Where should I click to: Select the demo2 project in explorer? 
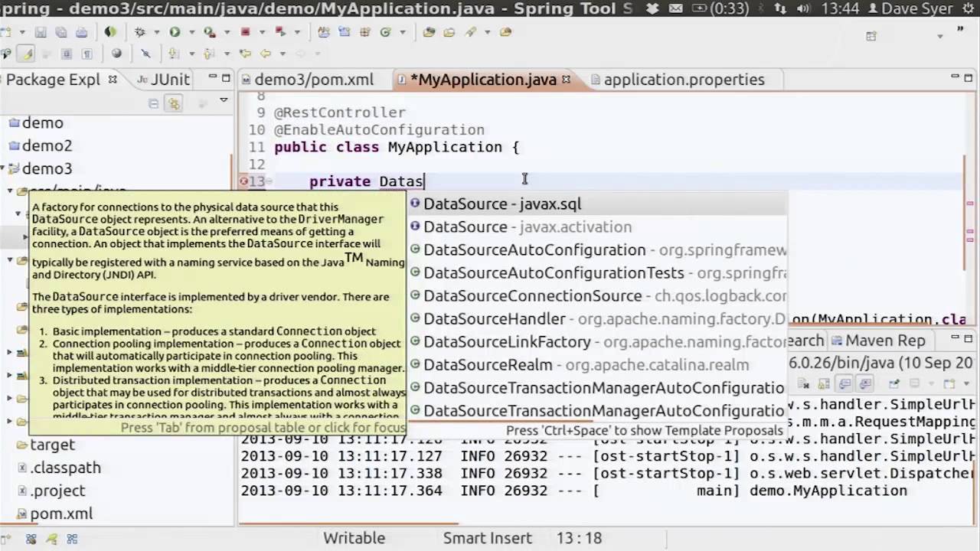tap(47, 145)
